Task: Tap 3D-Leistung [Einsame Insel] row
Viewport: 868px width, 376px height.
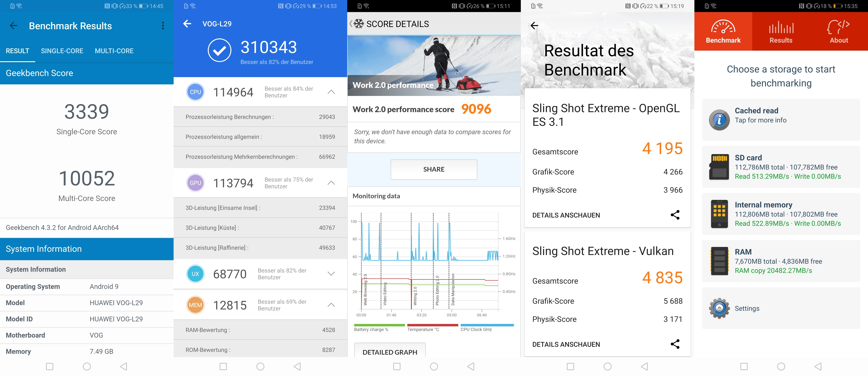Action: point(260,208)
